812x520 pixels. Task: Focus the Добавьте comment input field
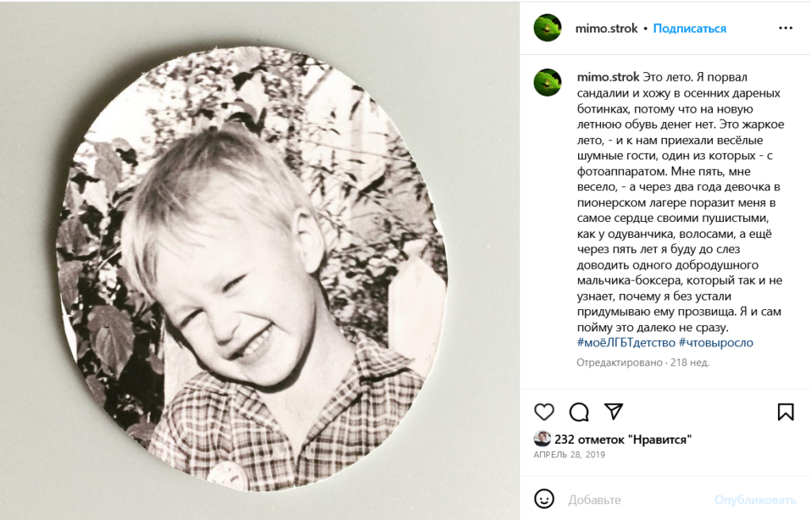tap(637, 500)
